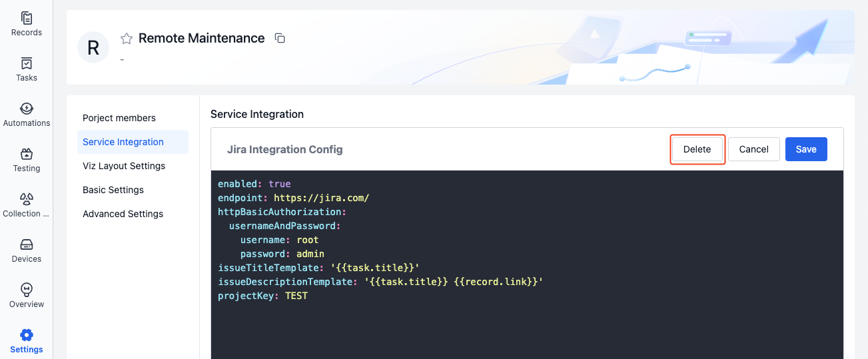This screenshot has width=868, height=359.
Task: Click the endpoint https://jira.com/ line
Action: pyautogui.click(x=293, y=198)
